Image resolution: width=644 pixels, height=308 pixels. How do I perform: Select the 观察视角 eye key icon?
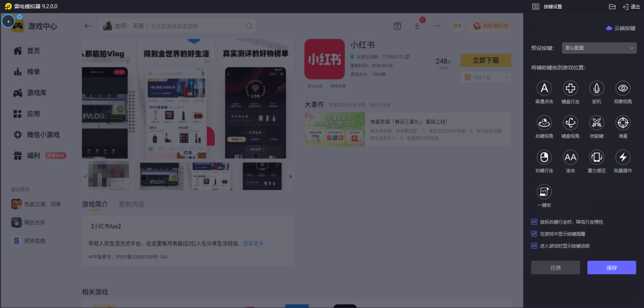623,88
